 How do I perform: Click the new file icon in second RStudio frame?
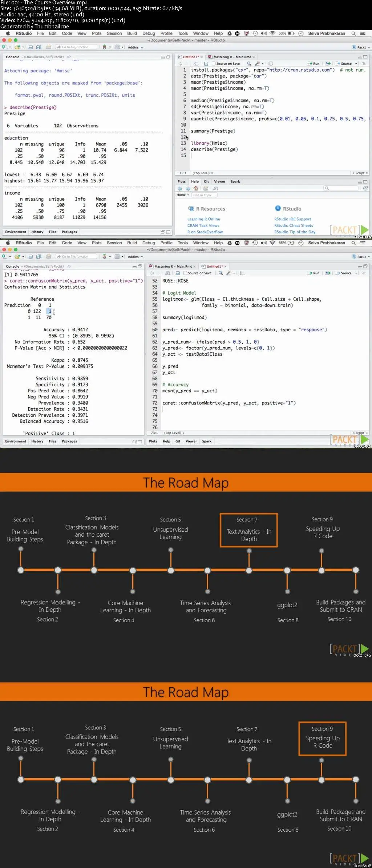[x=4, y=256]
